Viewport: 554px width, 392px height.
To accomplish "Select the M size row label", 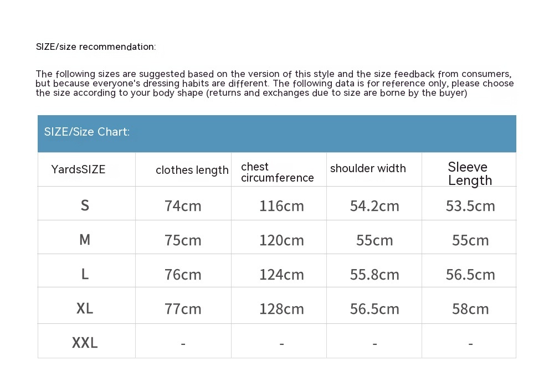I will pos(85,240).
